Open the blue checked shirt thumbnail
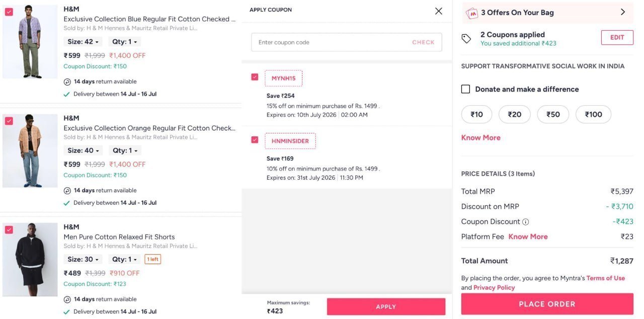 point(30,42)
